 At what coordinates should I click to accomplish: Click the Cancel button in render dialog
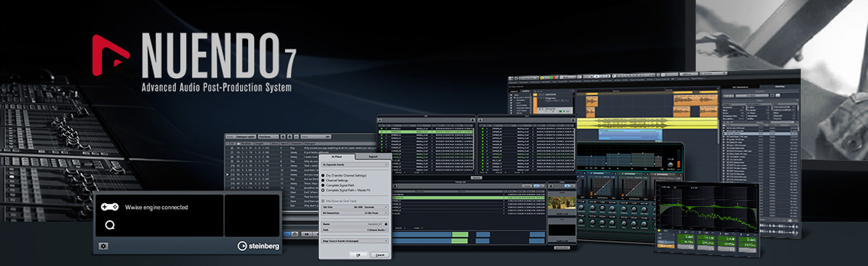[380, 255]
